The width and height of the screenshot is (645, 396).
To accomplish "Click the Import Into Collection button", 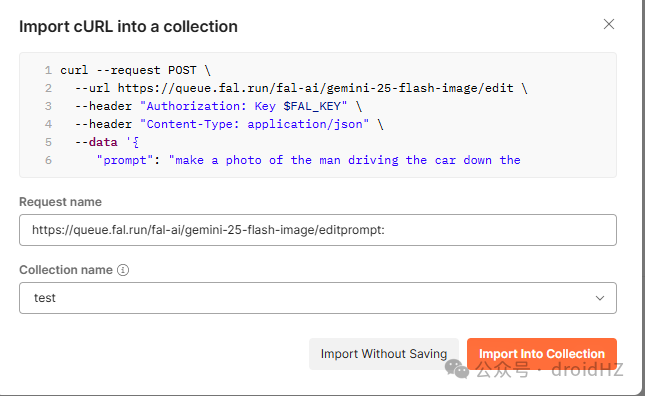I will click(542, 354).
